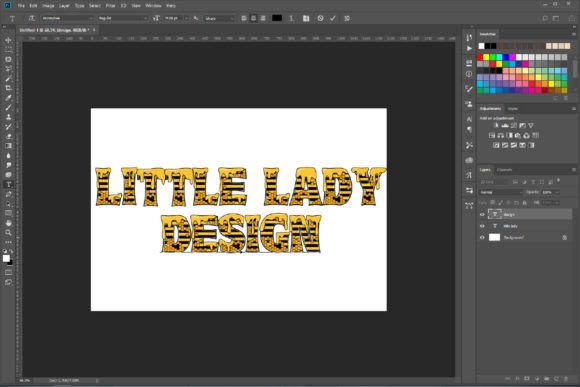
Task: Commit text edit with checkmark
Action: tap(333, 18)
